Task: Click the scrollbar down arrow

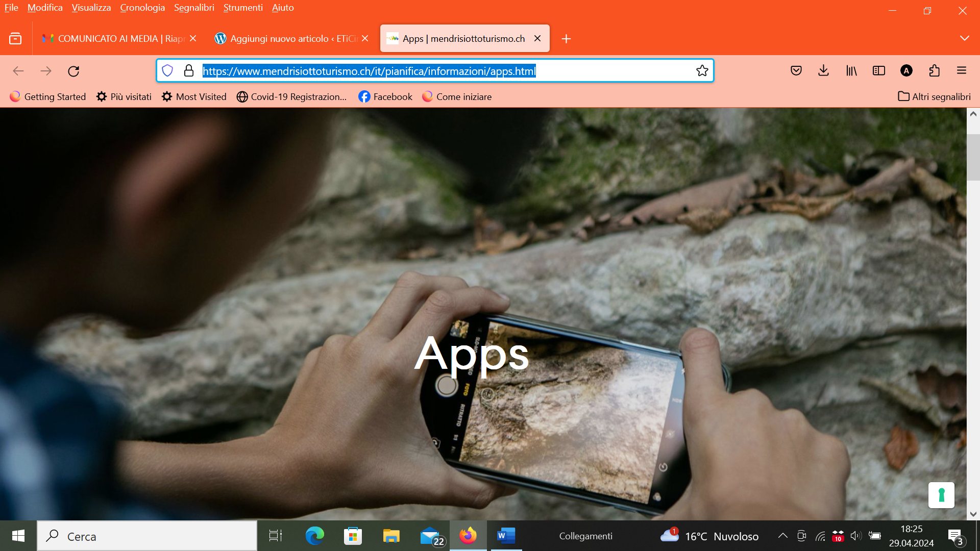Action: click(x=973, y=514)
